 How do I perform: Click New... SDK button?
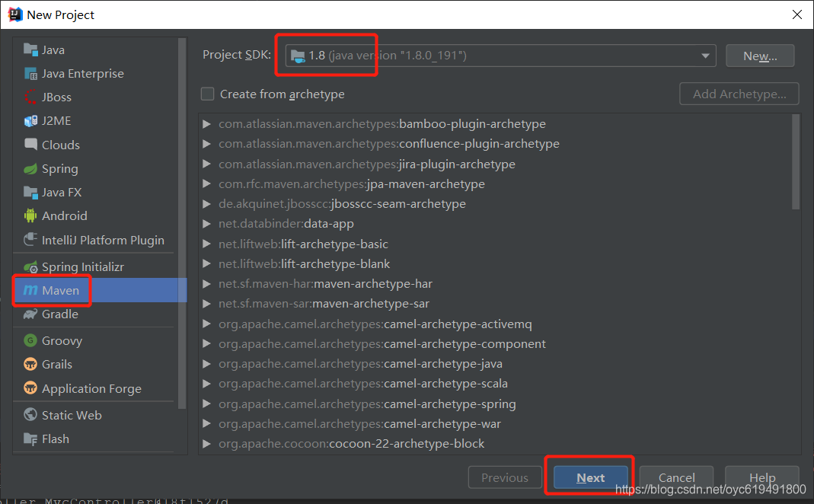[x=760, y=56]
